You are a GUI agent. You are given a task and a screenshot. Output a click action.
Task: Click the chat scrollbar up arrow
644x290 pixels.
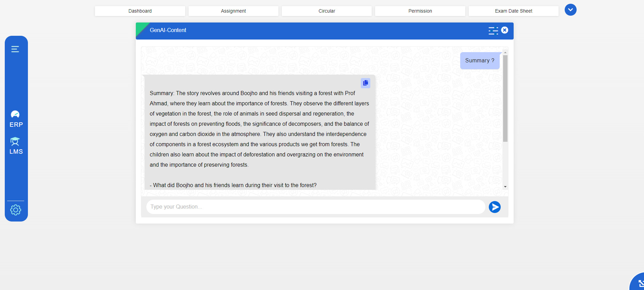[505, 52]
